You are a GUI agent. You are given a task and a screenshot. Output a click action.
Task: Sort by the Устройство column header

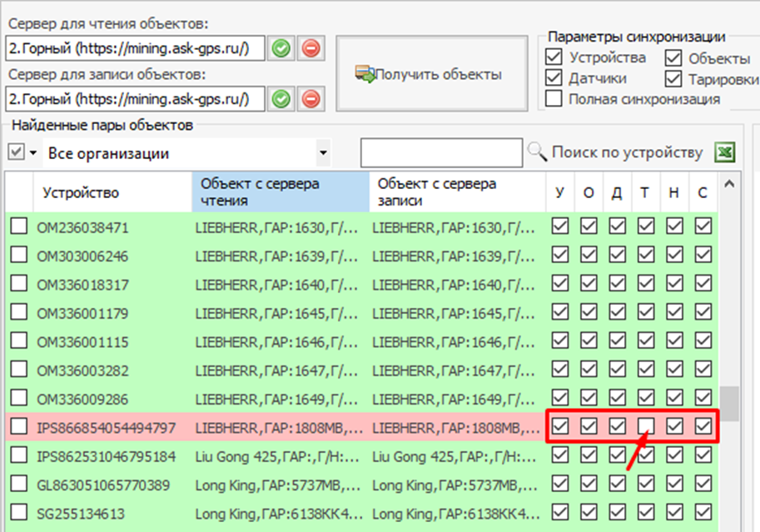pyautogui.click(x=81, y=193)
